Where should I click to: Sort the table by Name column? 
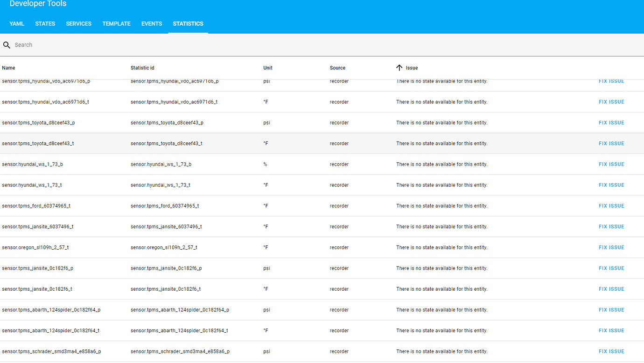pyautogui.click(x=8, y=68)
